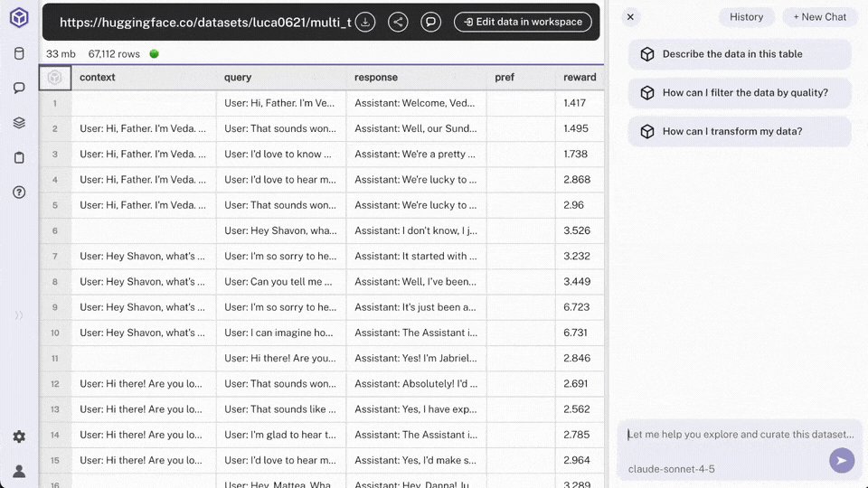
Task: Click response cell 'Assistant: Welcome, Ved...'
Action: click(416, 103)
